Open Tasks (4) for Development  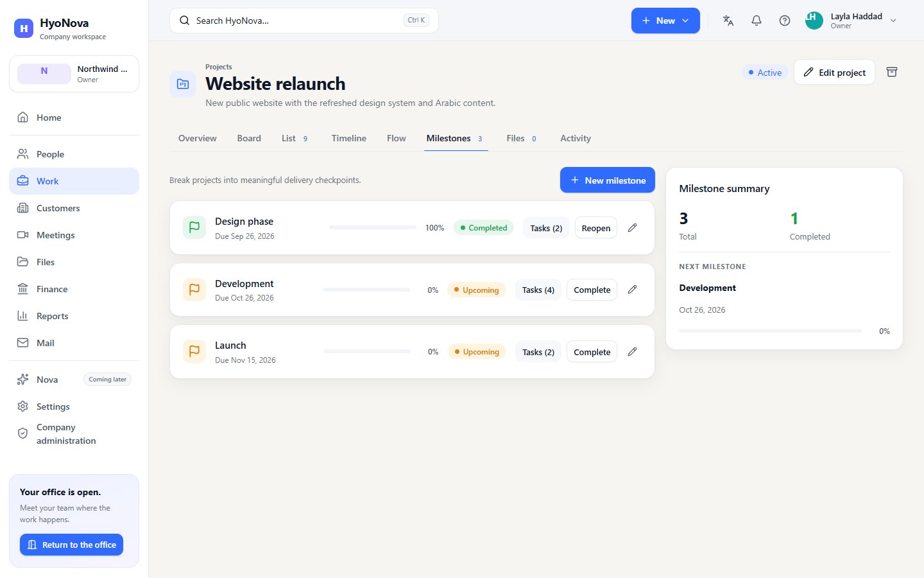[538, 290]
